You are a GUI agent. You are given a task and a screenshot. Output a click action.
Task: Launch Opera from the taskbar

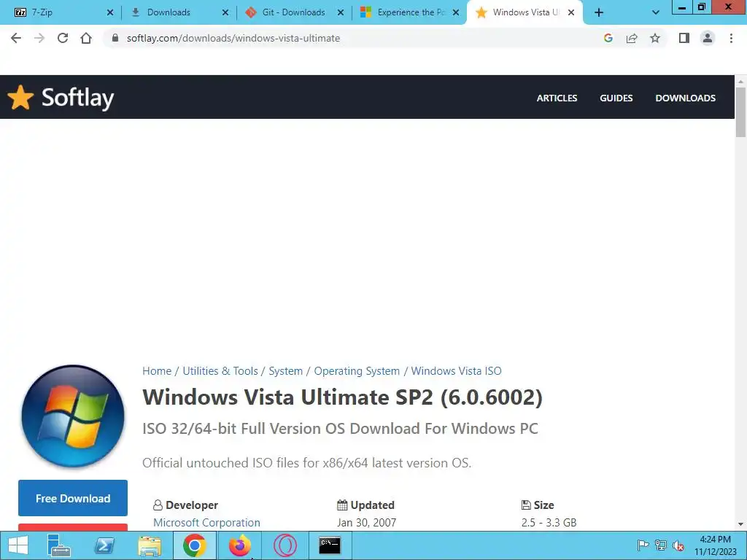285,545
